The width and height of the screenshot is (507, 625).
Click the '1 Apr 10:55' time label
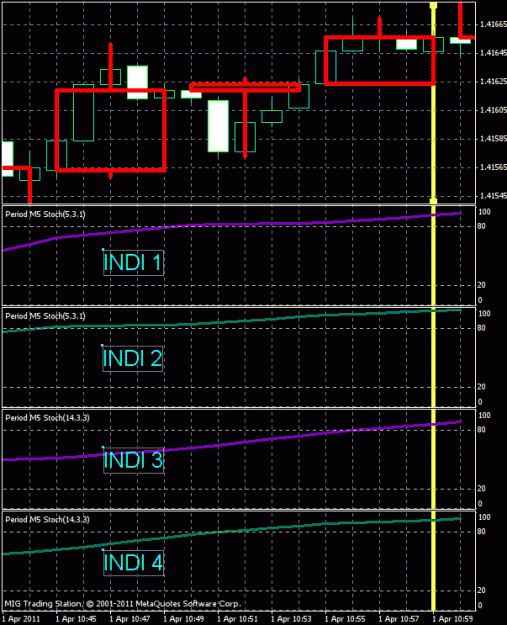pyautogui.click(x=345, y=619)
